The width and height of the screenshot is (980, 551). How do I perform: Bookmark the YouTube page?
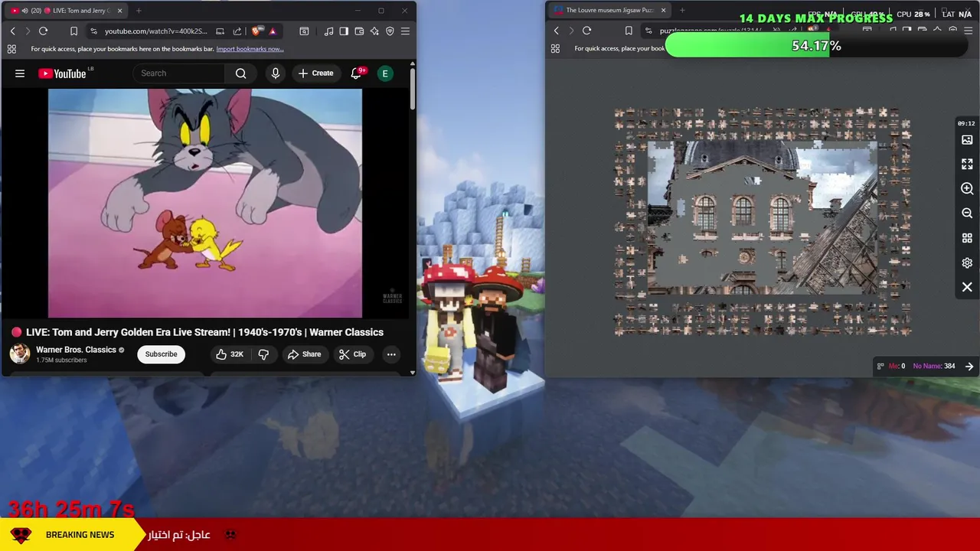coord(73,31)
